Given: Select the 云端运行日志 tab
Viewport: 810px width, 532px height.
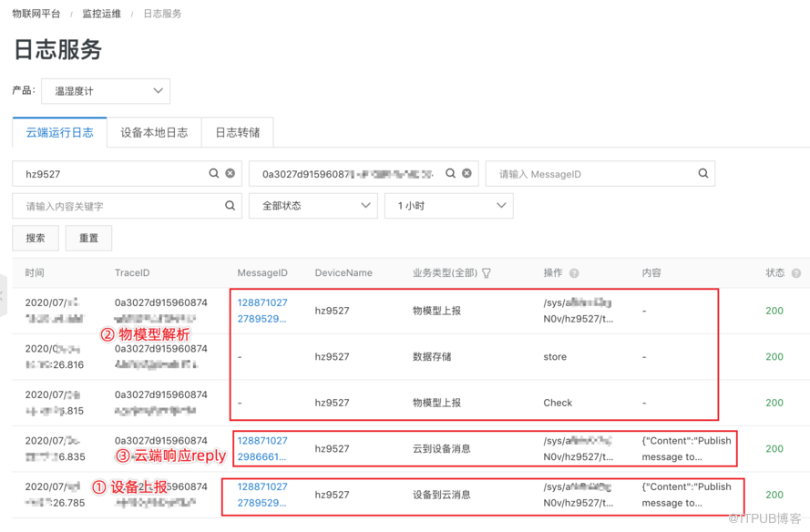Looking at the screenshot, I should click(59, 133).
